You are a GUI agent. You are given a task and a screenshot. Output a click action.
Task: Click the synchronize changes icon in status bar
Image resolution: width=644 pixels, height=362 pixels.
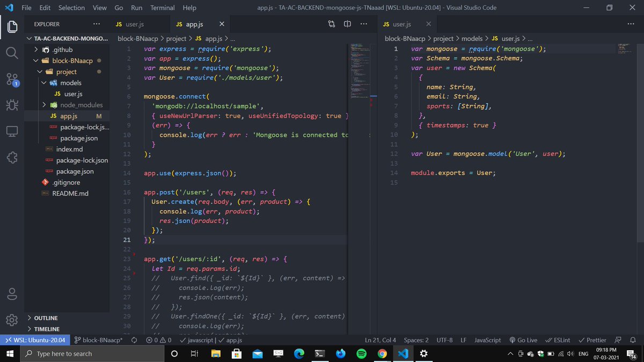(x=134, y=340)
